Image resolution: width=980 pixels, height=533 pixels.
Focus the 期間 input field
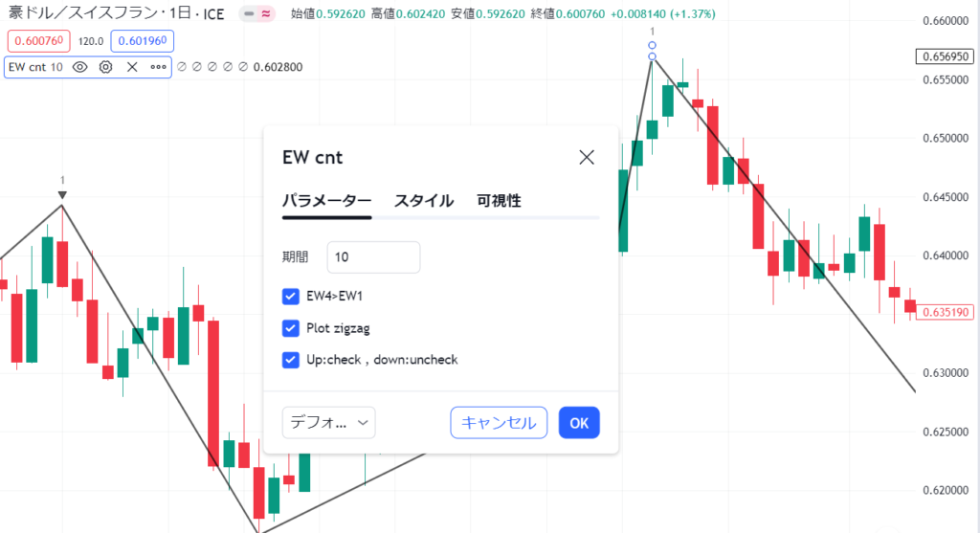374,256
